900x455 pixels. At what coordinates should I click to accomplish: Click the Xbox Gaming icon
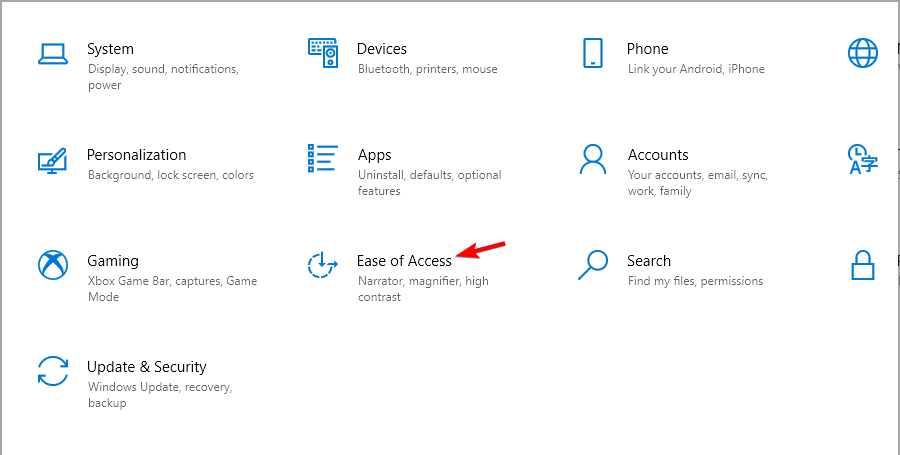point(53,265)
